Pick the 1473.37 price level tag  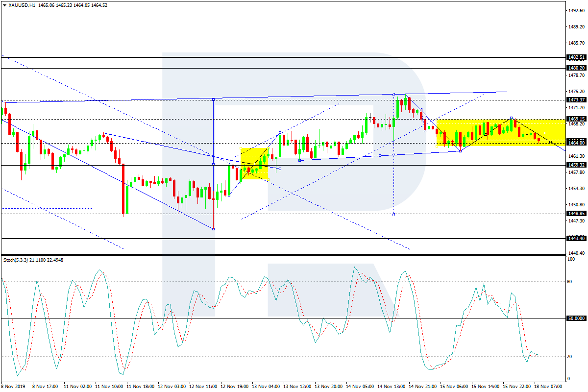point(576,99)
